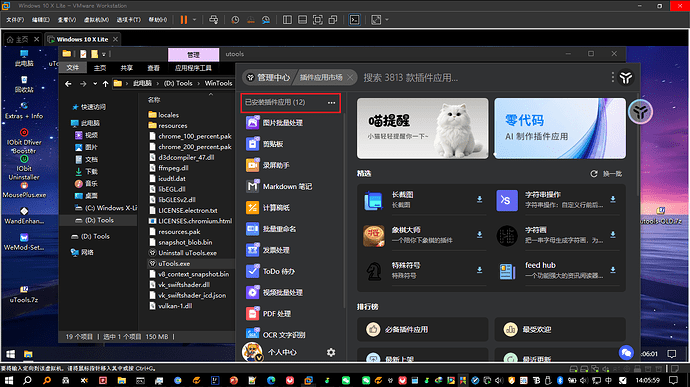This screenshot has width=690, height=387.
Task: Click the stretch guest display icon
Action: 376,20
